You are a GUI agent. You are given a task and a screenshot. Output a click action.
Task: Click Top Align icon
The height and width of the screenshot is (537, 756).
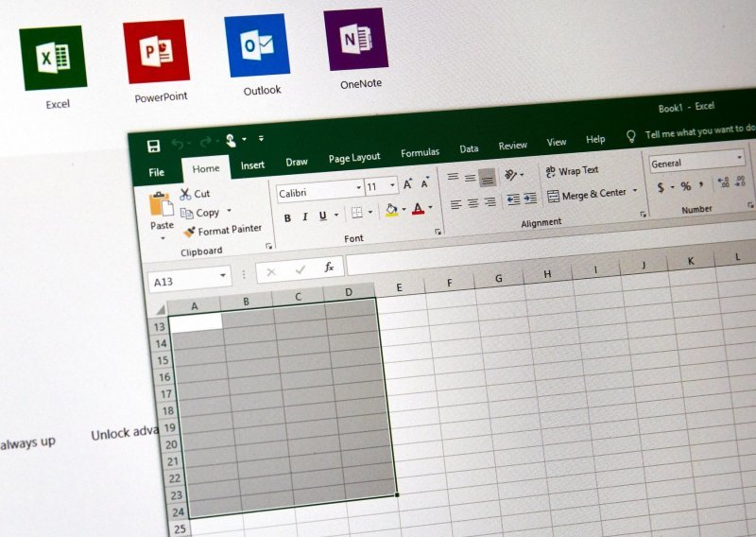453,177
